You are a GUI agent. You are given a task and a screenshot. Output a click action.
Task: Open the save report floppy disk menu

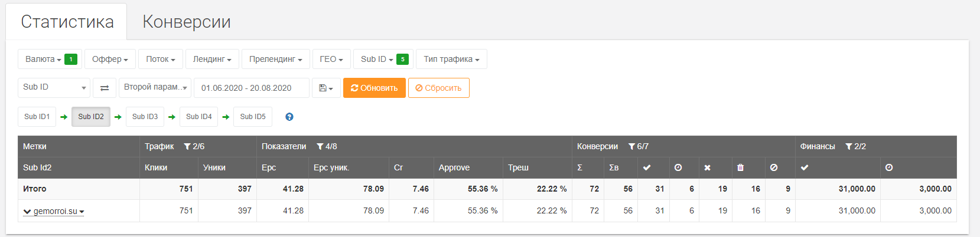coord(326,88)
